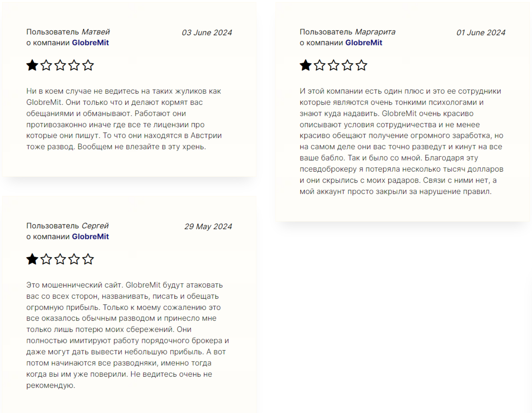Image resolution: width=532 pixels, height=413 pixels.
Task: Click the last star in Маргарита's rating
Action: click(x=361, y=65)
